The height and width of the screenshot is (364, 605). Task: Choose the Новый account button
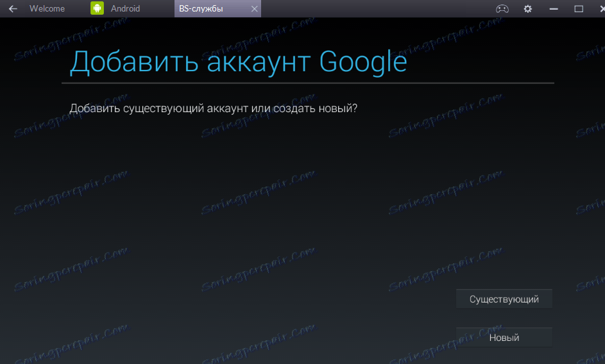tap(504, 337)
